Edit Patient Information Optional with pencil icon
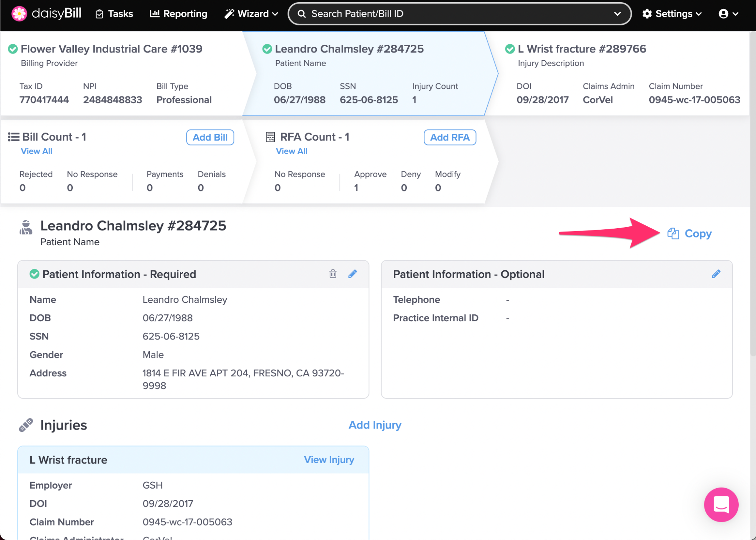 (716, 274)
